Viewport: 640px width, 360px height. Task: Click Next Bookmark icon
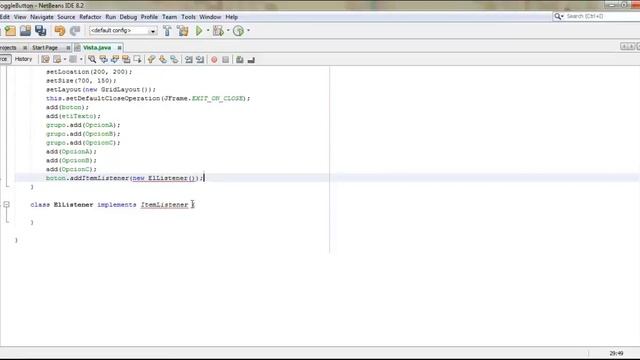click(163, 60)
